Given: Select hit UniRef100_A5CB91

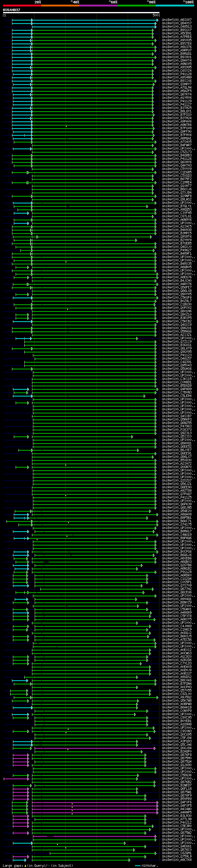Looking at the screenshot, I should [x=177, y=33].
